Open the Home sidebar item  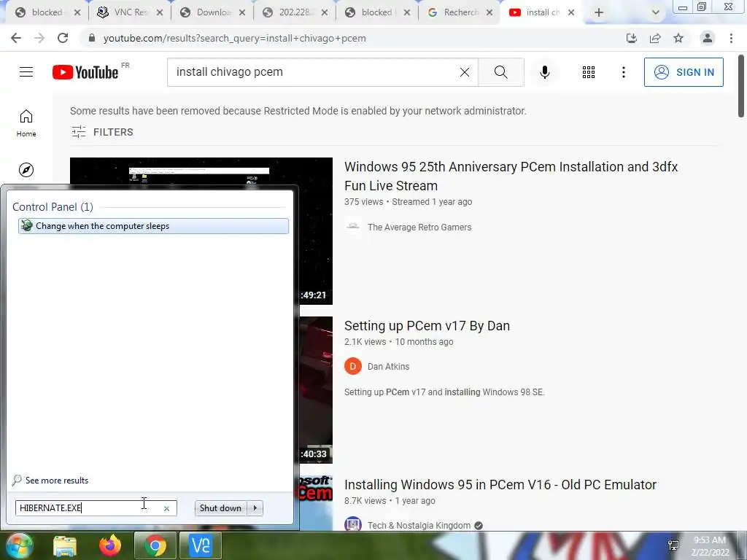coord(26,122)
